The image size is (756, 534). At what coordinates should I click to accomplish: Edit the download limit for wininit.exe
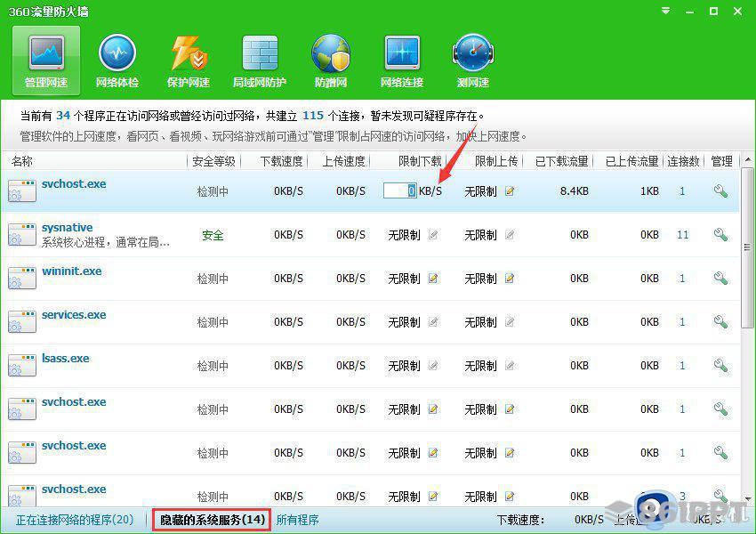coord(433,279)
